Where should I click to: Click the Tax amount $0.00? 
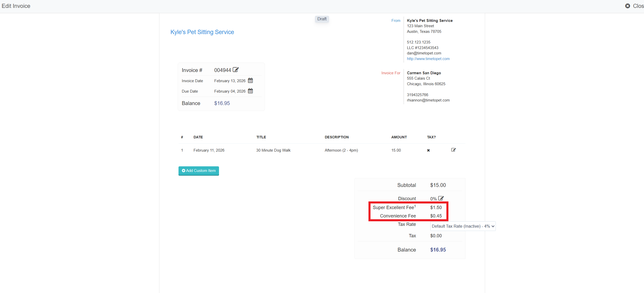436,236
